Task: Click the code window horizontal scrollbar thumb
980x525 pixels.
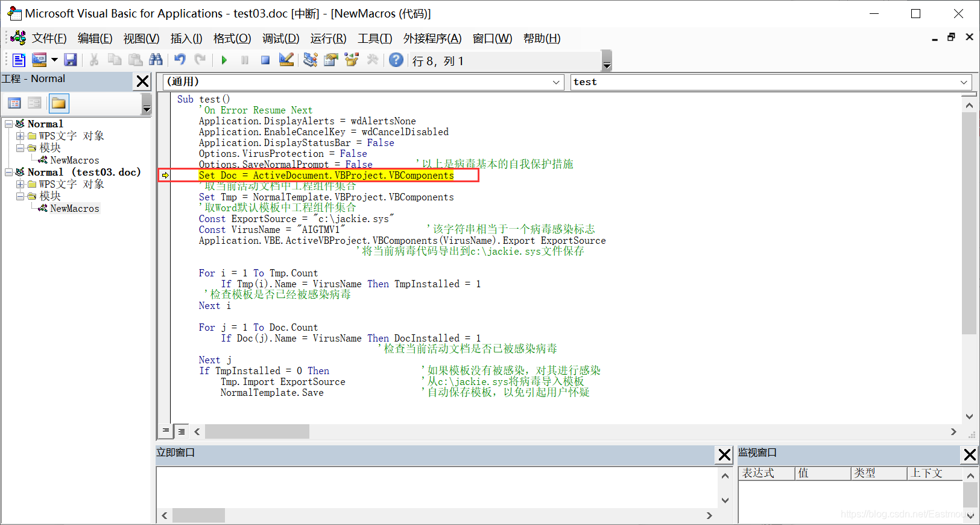Action: click(x=257, y=431)
